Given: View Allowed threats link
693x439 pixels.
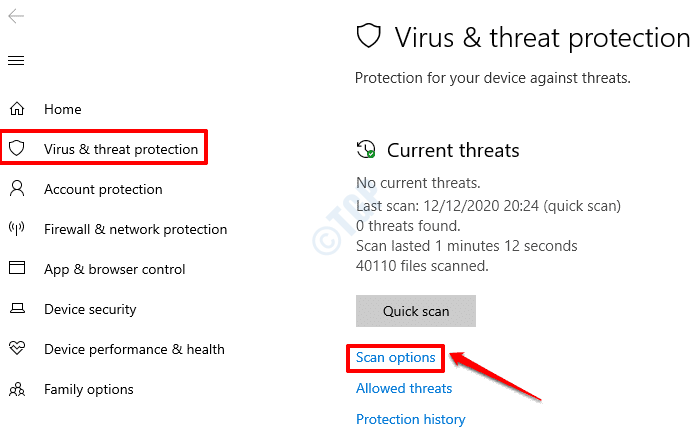Looking at the screenshot, I should click(x=404, y=388).
